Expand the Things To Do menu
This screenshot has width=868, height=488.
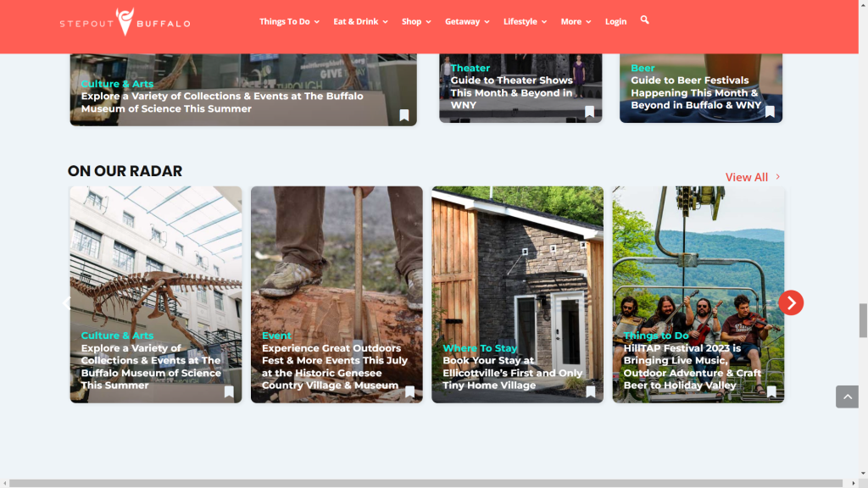[290, 21]
